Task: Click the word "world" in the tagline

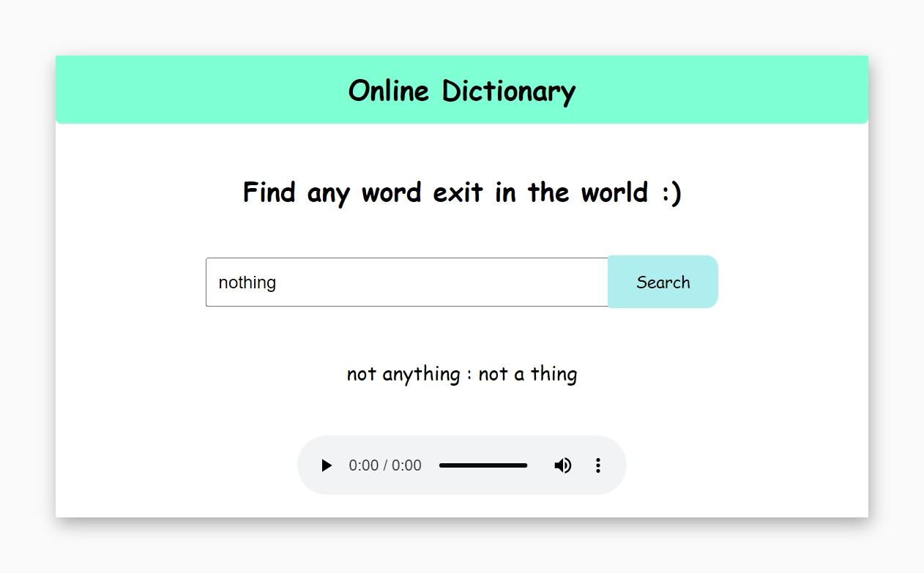Action: tap(614, 192)
